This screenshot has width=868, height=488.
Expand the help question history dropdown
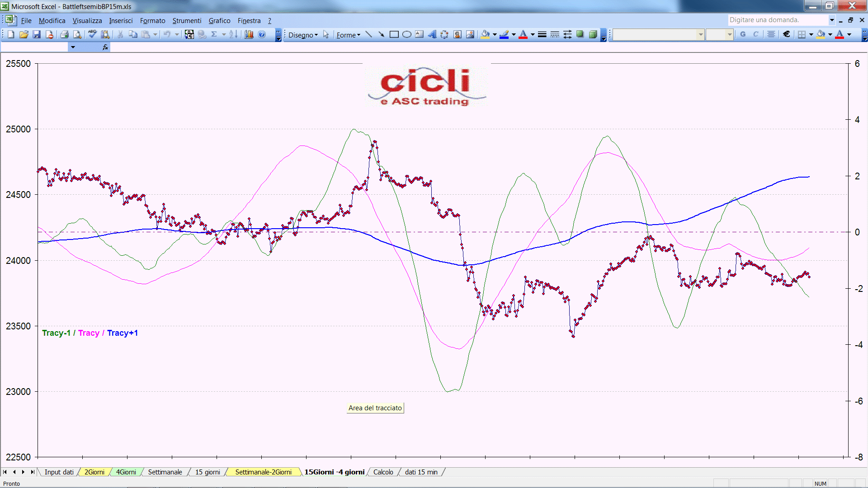click(x=832, y=20)
